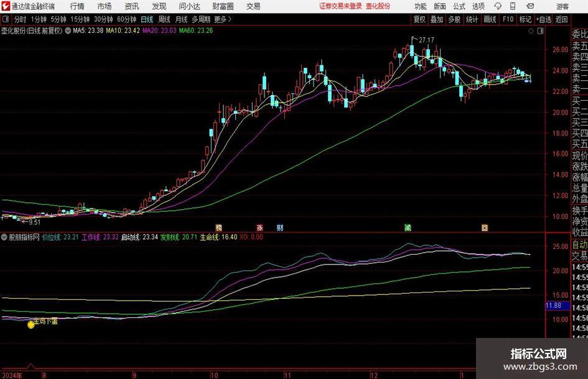Click the red triangle marker on the time axis
Screen dimensions: 588x379
[x=30, y=366]
